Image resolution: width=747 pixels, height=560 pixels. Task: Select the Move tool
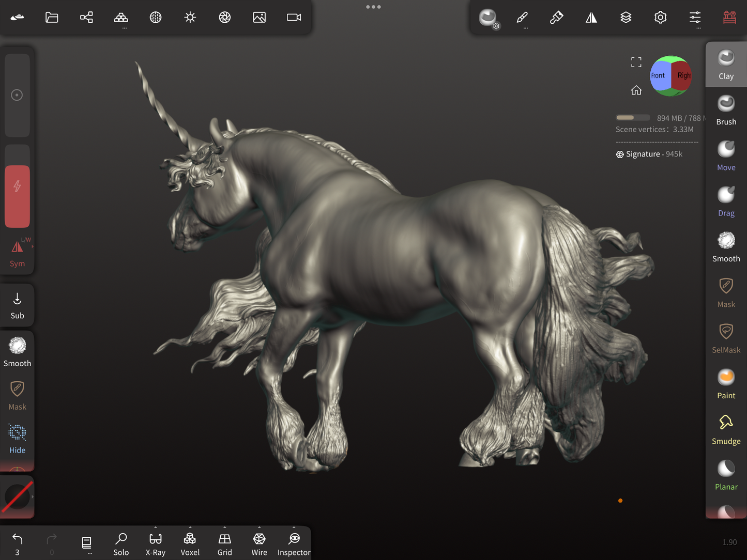[x=726, y=155]
